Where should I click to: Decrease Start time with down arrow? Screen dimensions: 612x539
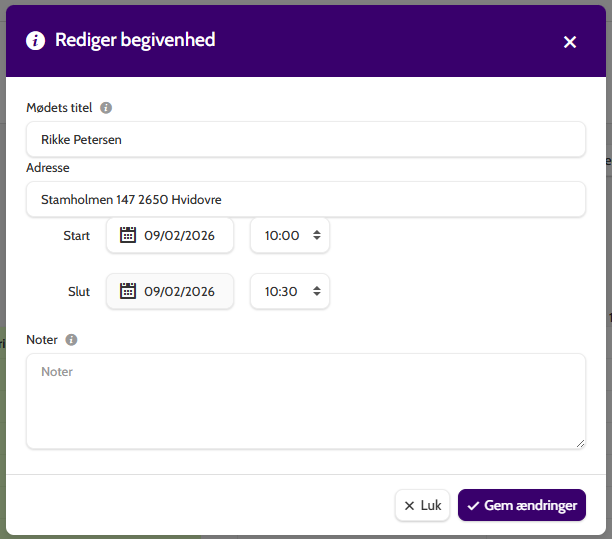pyautogui.click(x=317, y=238)
